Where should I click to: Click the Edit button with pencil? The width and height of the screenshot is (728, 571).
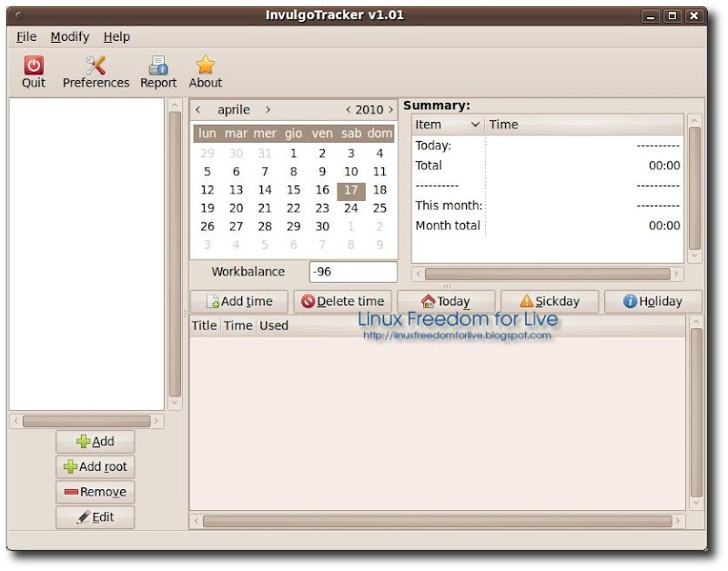point(96,517)
